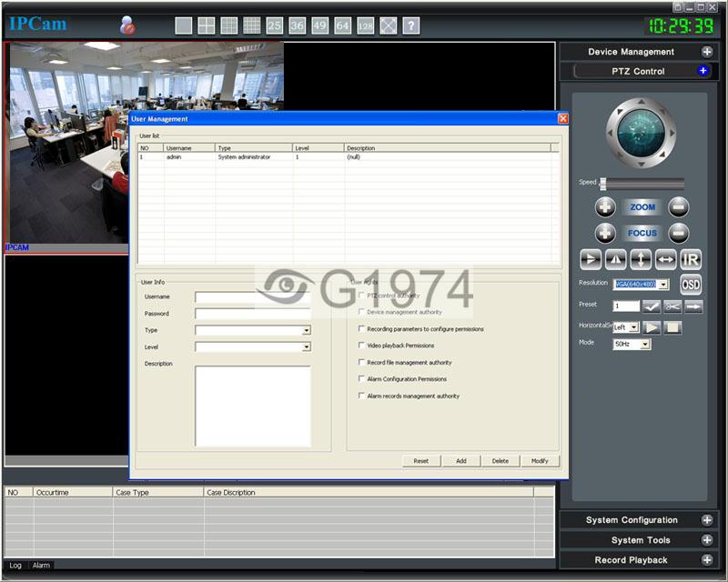
Task: Expand the System Tools panel
Action: click(x=707, y=540)
